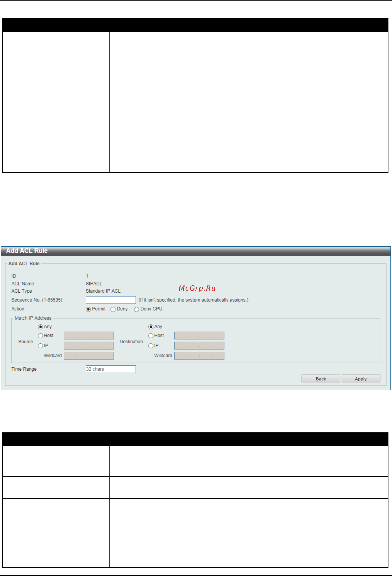Click the Source Host address field
The image size is (392, 576).
pyautogui.click(x=89, y=336)
